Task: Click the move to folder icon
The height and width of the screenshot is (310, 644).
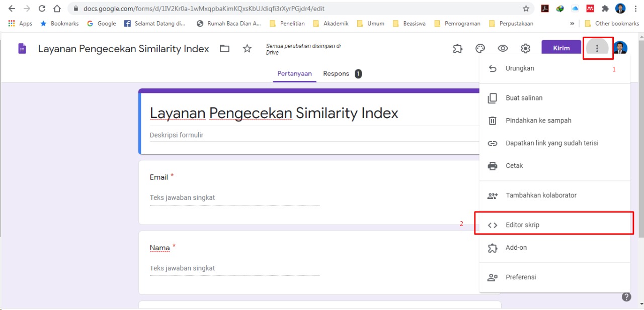Action: coord(224,49)
